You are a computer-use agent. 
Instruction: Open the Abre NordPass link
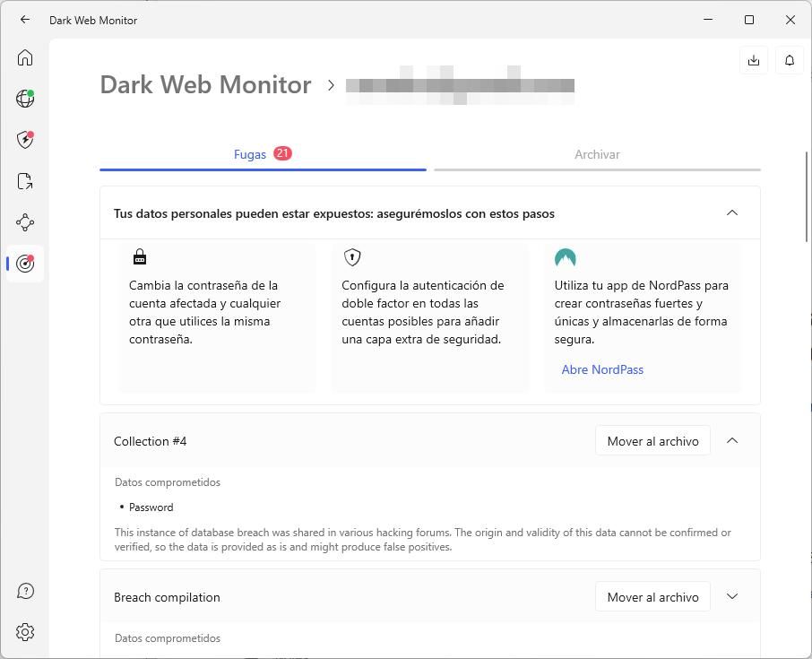[602, 369]
